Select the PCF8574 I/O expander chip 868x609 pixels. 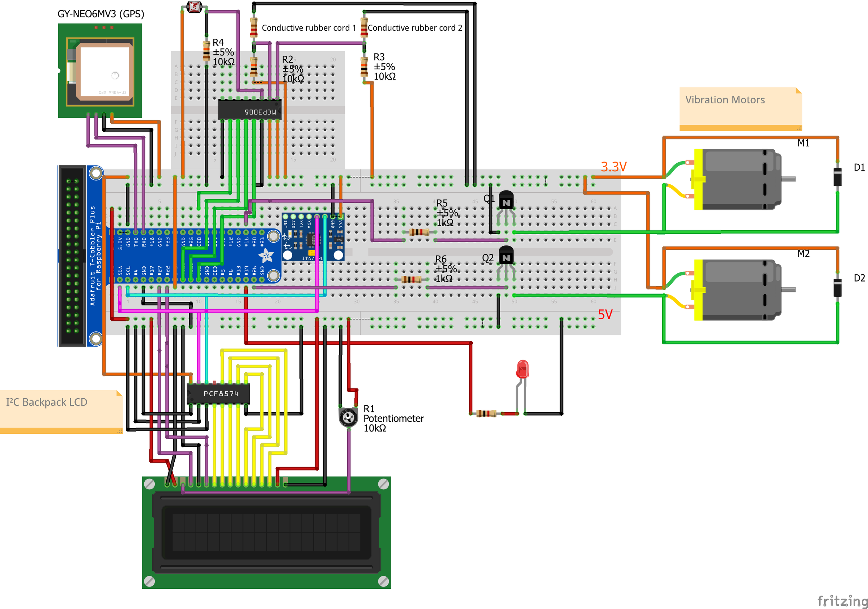(x=218, y=394)
